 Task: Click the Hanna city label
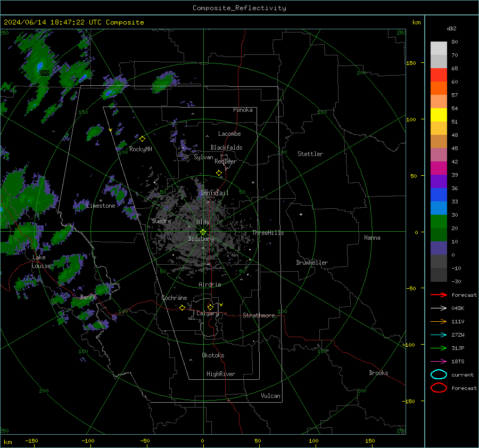coord(372,238)
